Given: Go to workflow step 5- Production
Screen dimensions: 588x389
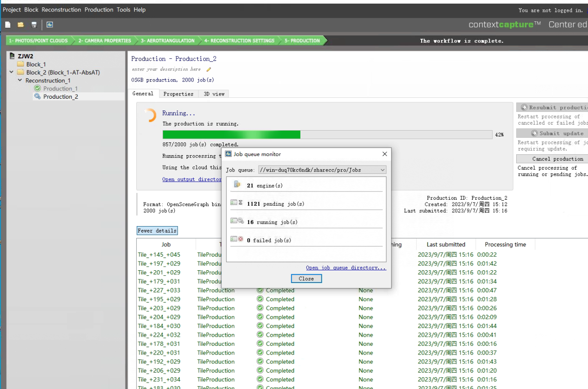Looking at the screenshot, I should pyautogui.click(x=302, y=40).
